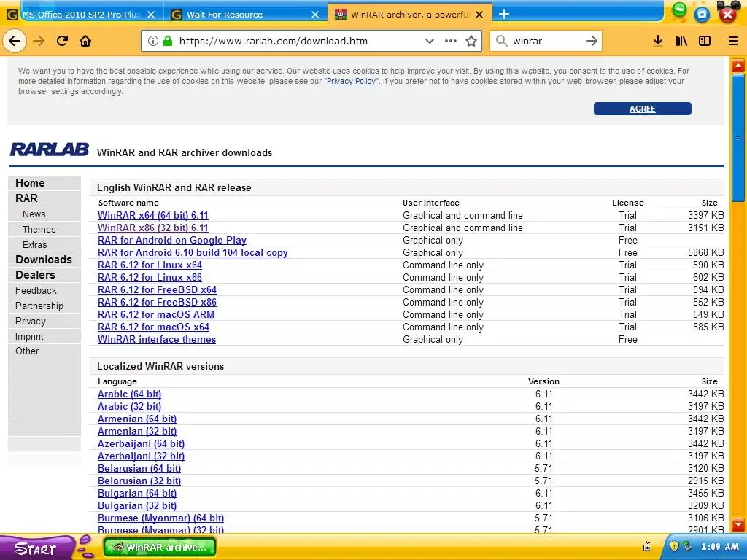The width and height of the screenshot is (747, 560).
Task: Click the tray icon left of the shield
Action: [x=647, y=546]
